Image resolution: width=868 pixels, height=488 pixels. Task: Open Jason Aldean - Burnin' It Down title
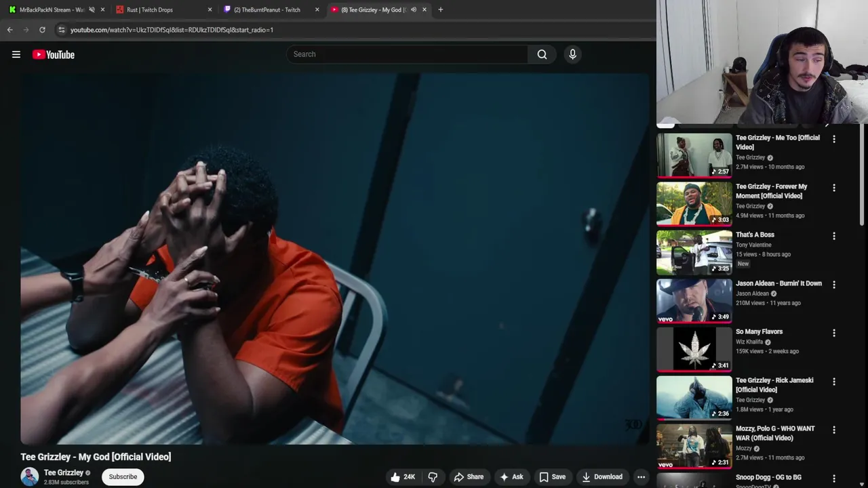pyautogui.click(x=778, y=283)
